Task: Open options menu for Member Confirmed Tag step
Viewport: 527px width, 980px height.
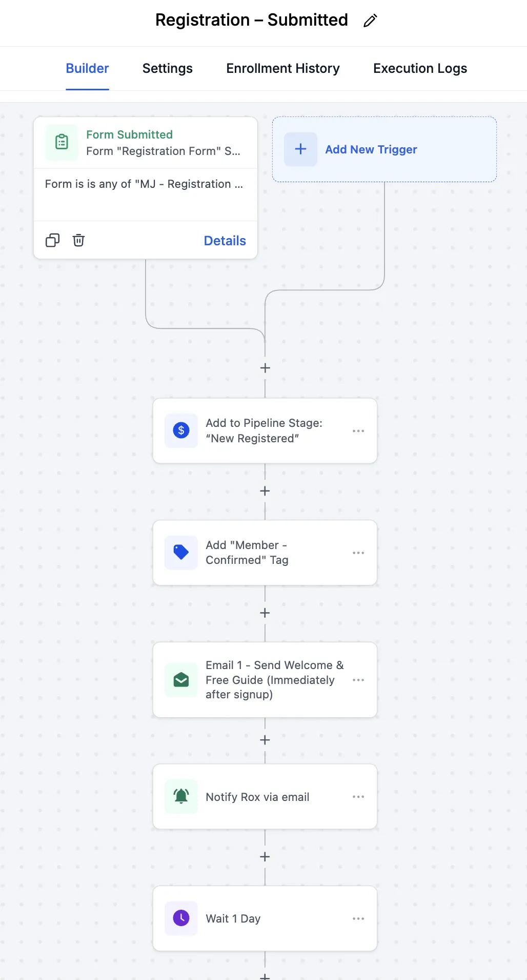Action: pyautogui.click(x=358, y=553)
